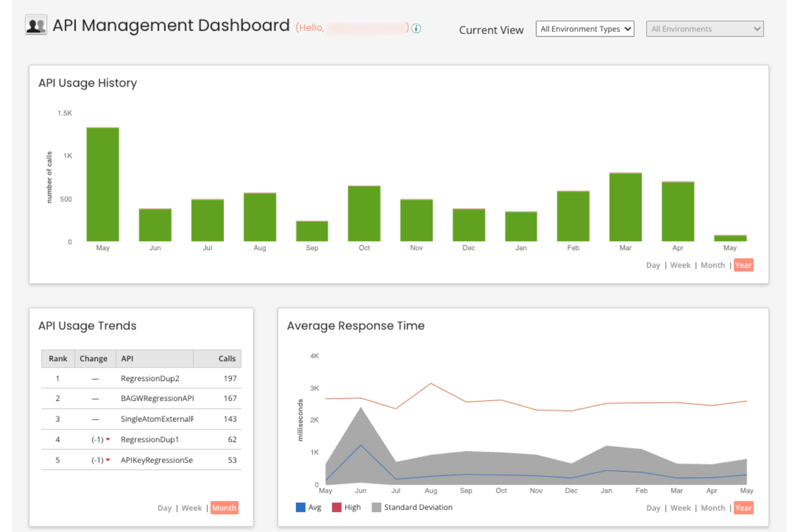Click the red decrease arrow beside APIKeyRegressionSe
Screen dimensions: 798x532
tap(108, 460)
